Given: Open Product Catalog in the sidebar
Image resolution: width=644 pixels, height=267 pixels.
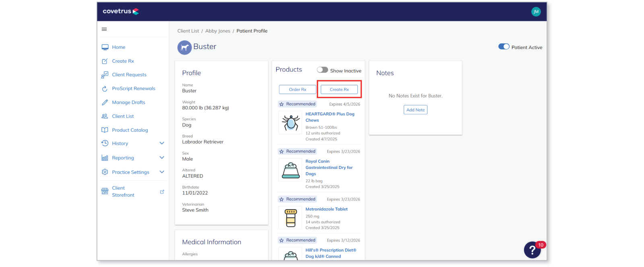Looking at the screenshot, I should tap(130, 130).
